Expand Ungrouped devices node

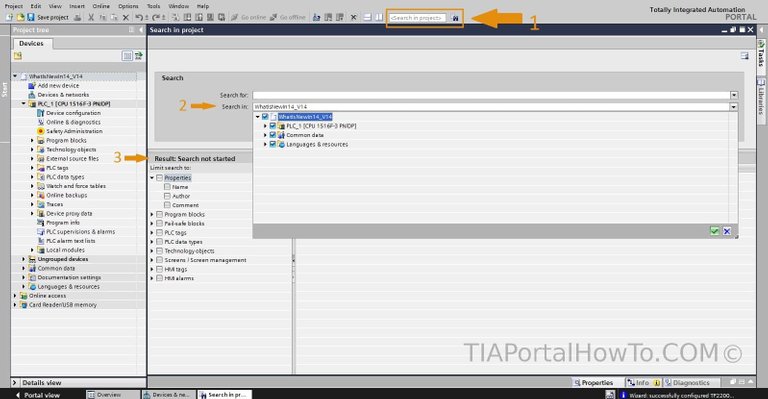(x=24, y=259)
